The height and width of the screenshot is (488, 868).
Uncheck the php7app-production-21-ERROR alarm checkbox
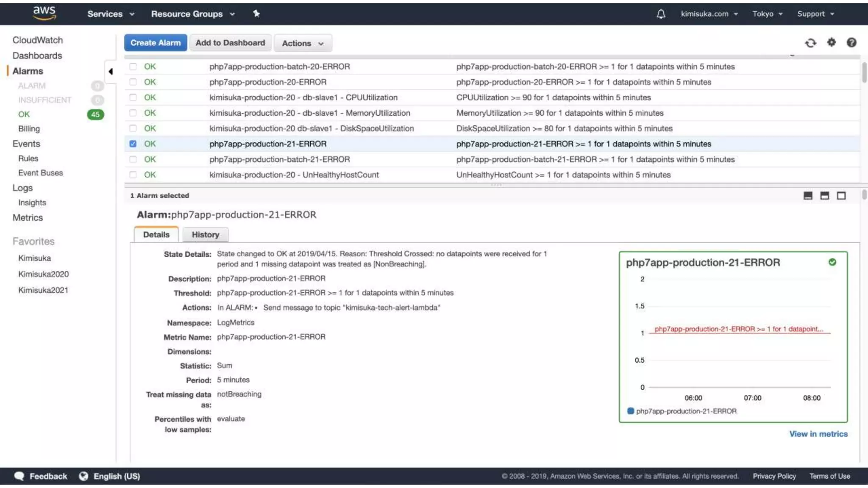tap(133, 144)
